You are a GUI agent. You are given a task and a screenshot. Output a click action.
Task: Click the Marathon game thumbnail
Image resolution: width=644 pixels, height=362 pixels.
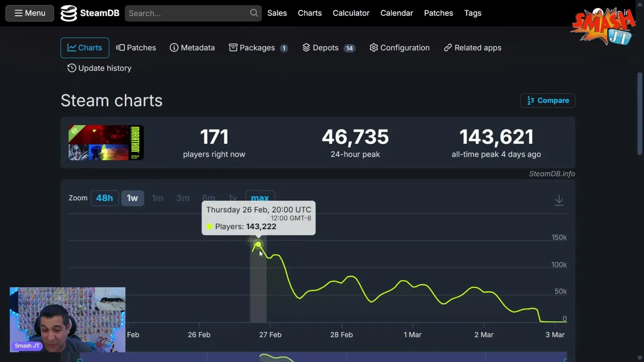coord(106,143)
